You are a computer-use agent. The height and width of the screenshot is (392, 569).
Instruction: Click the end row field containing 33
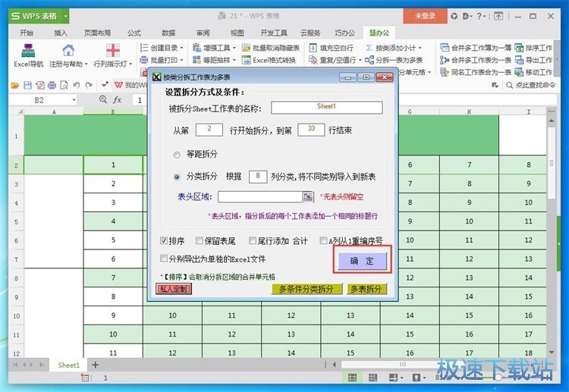pos(311,130)
